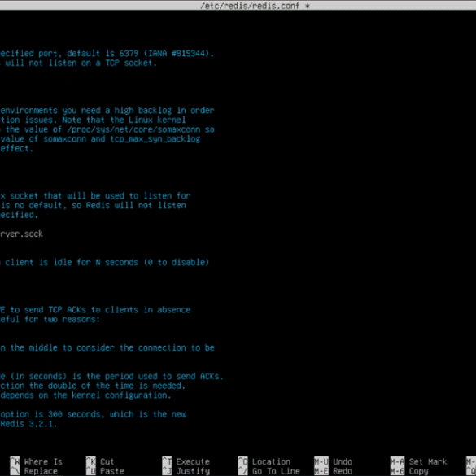Click line "to send TCP ACKs to clients in absence"

pyautogui.click(x=95, y=310)
